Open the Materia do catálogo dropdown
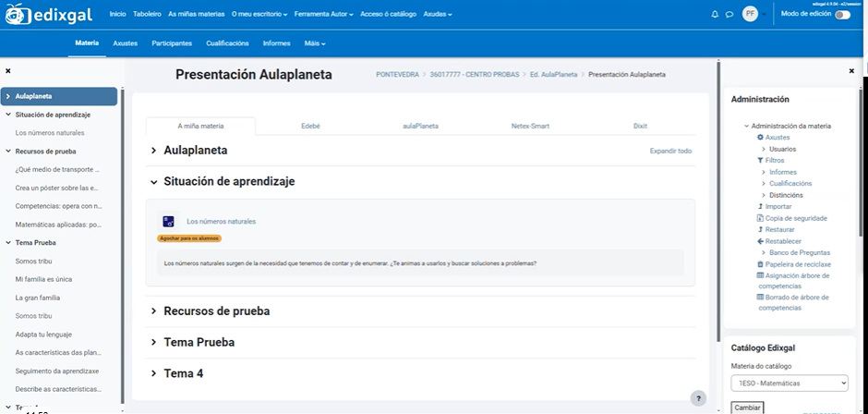This screenshot has width=868, height=414. 789,383
